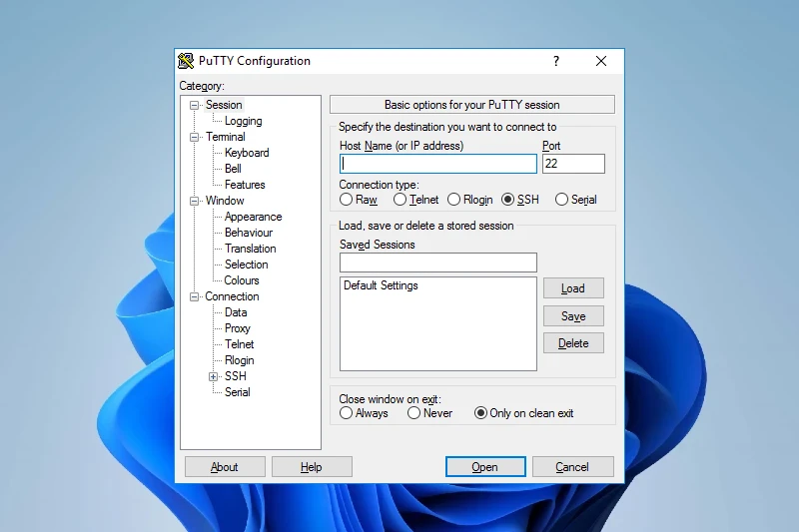The height and width of the screenshot is (532, 799).
Task: Open the Logging category
Action: [x=243, y=121]
